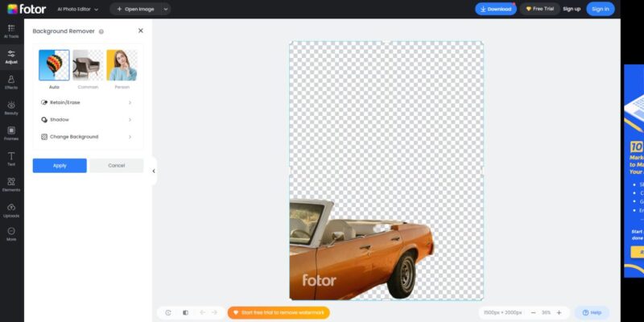Open the Help button

(592, 312)
